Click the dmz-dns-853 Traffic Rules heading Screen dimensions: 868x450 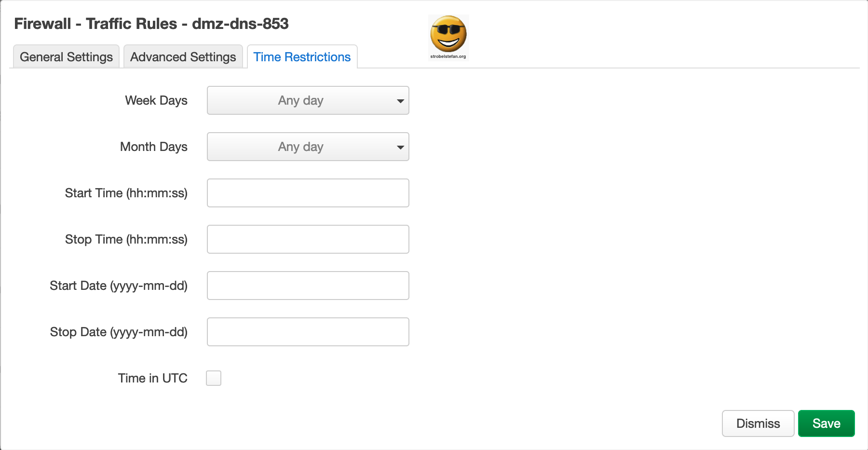click(151, 24)
